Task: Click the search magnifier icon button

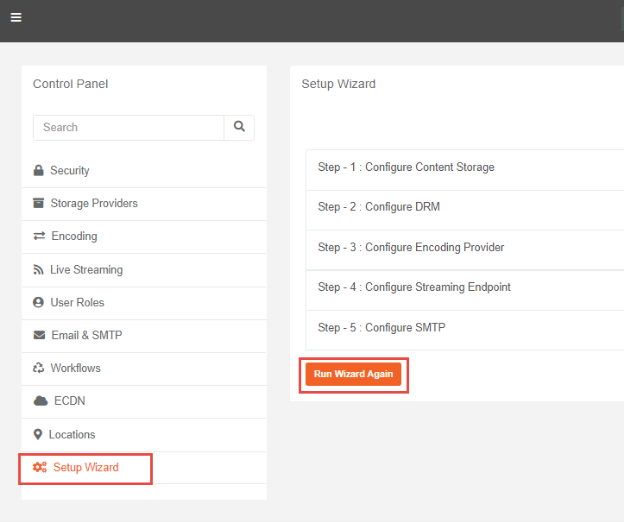Action: click(239, 127)
